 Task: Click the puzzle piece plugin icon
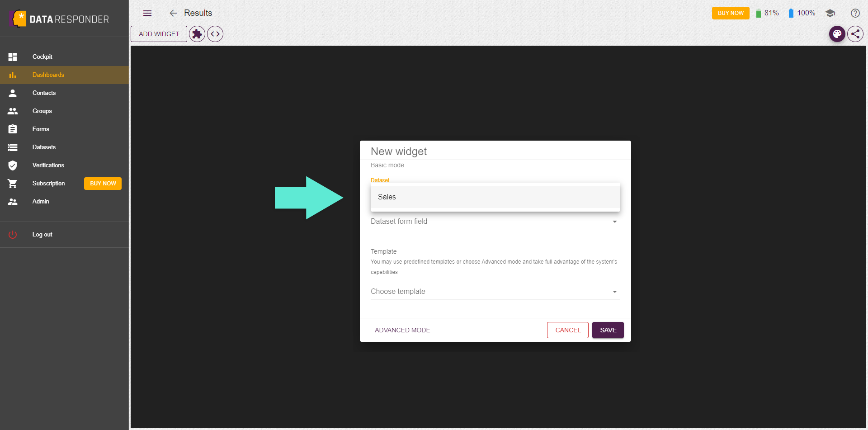click(x=197, y=34)
